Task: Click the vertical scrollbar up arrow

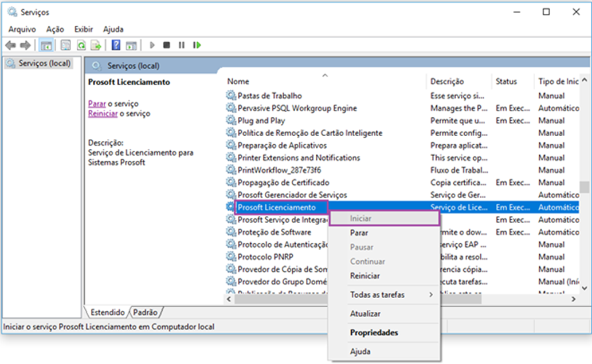Action: [x=585, y=80]
